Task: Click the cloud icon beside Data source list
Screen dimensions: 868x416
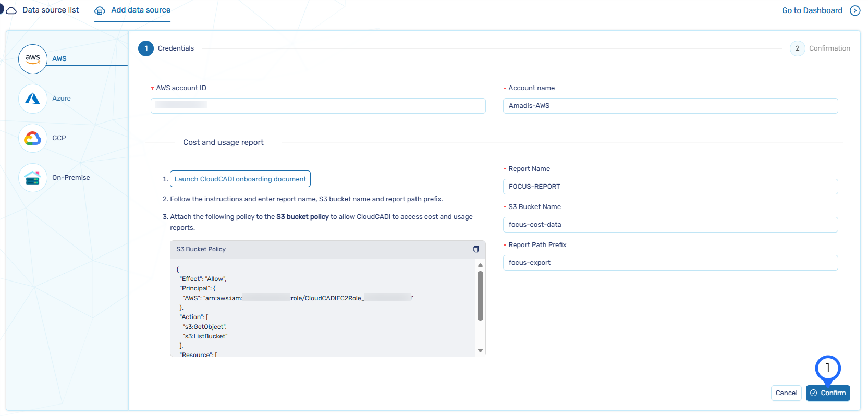Action: click(11, 10)
